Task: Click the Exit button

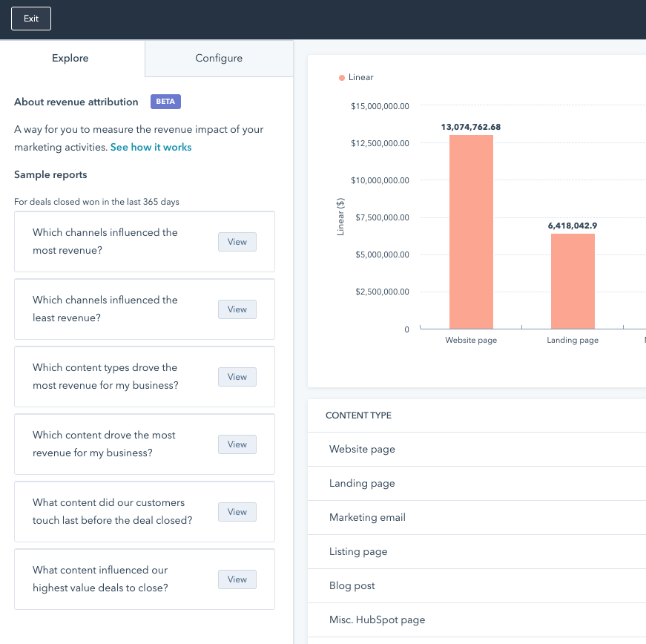Action: coord(31,19)
